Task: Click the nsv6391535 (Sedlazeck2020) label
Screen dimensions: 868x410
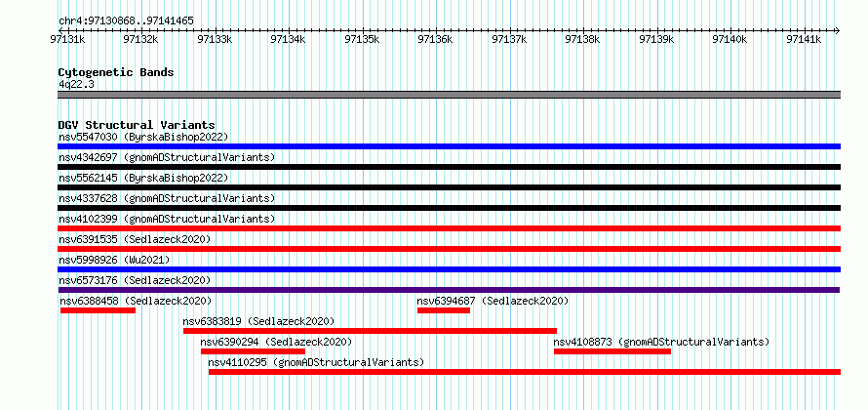Action: point(135,239)
